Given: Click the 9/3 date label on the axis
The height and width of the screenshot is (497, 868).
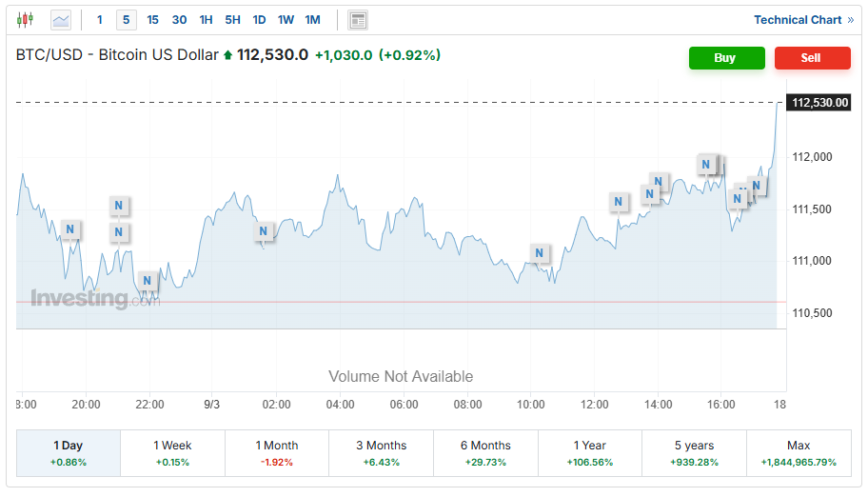Looking at the screenshot, I should click(x=212, y=405).
